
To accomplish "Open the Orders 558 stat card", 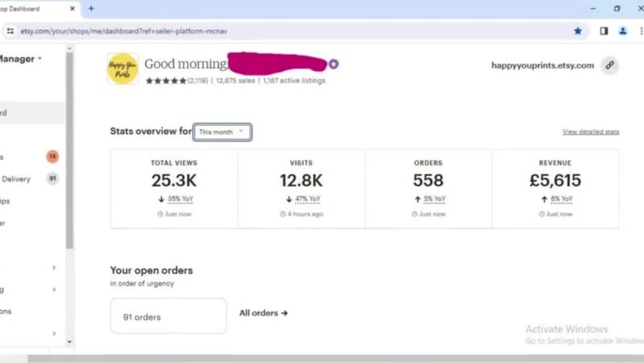I will click(428, 188).
